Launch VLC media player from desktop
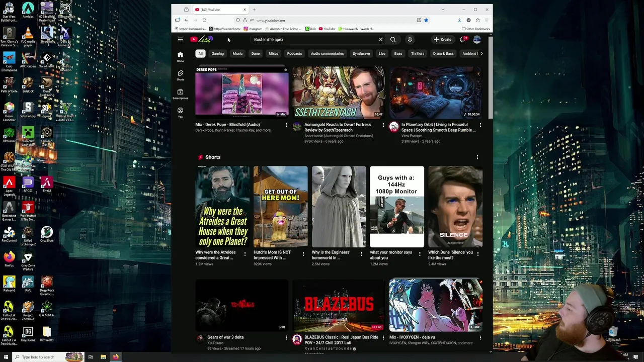Screen dimensions: 644x362 28,37
